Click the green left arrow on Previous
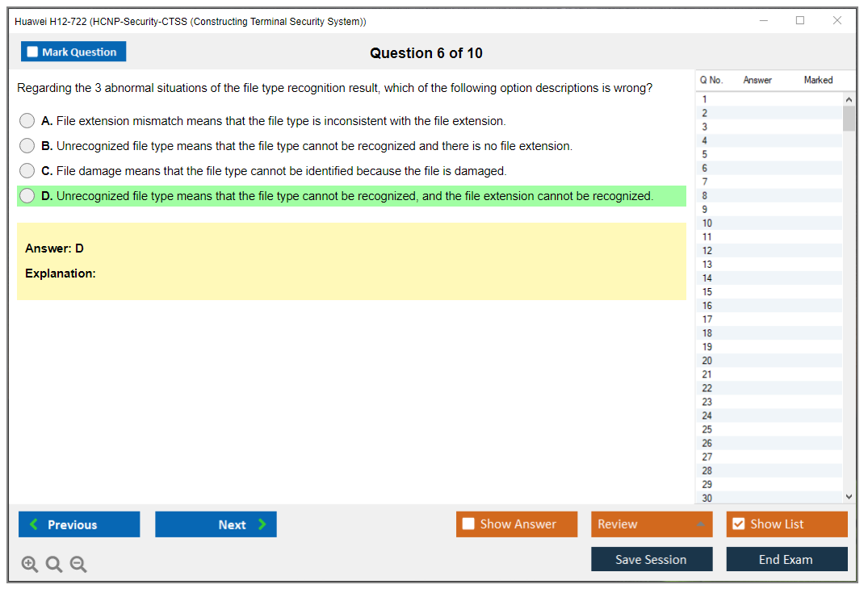The image size is (868, 593). tap(33, 524)
